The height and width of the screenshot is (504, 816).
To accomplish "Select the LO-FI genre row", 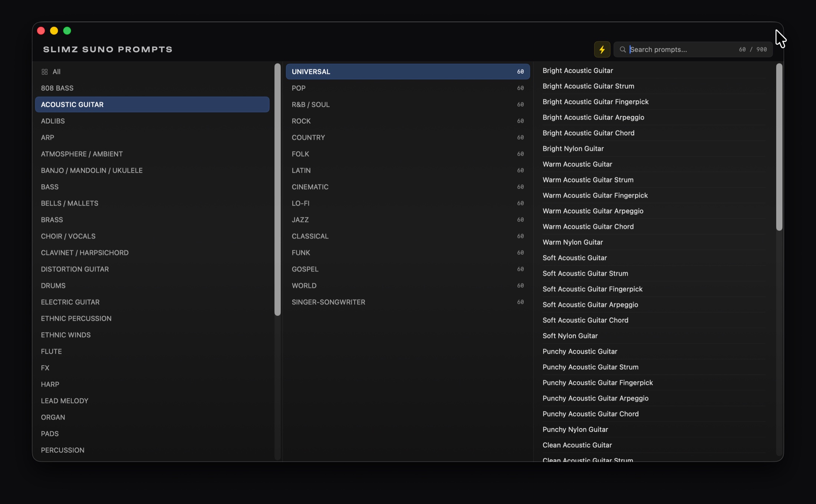I will tap(408, 203).
